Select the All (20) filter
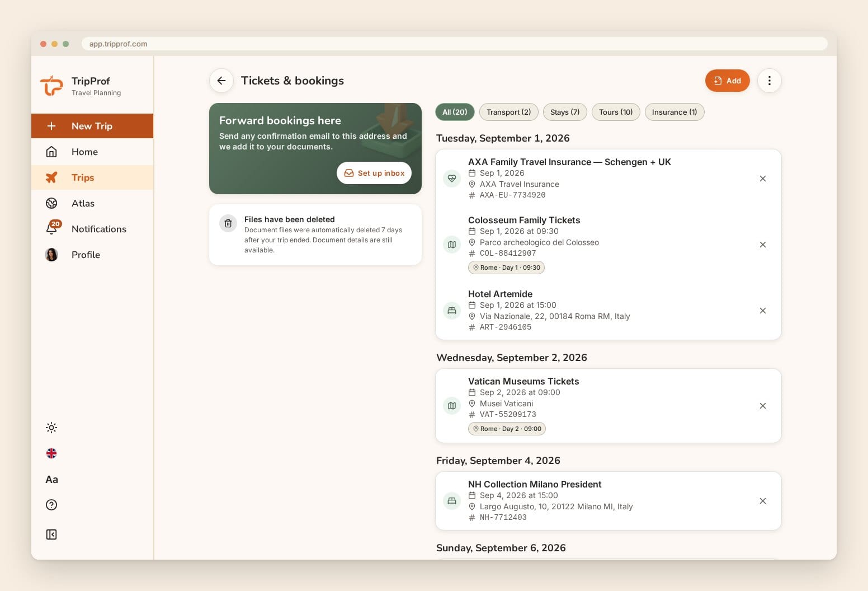This screenshot has width=868, height=591. (x=455, y=112)
